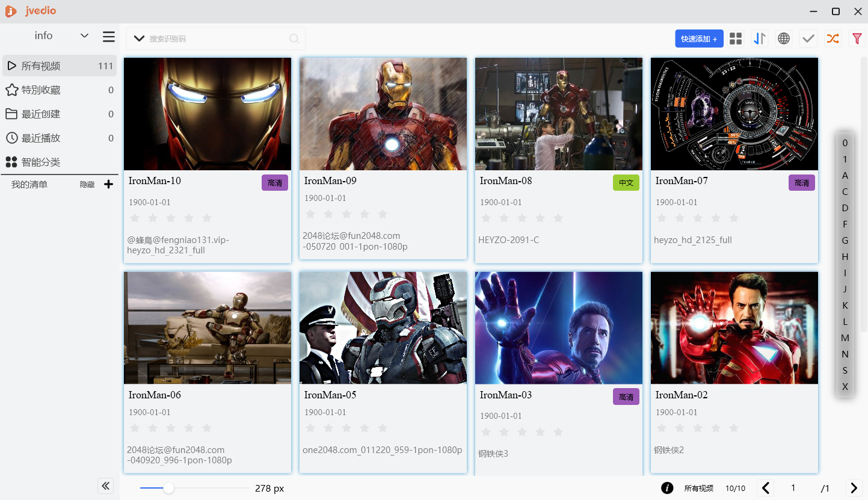Jump to letter H in index
Screen dimensions: 868x500
[845, 257]
